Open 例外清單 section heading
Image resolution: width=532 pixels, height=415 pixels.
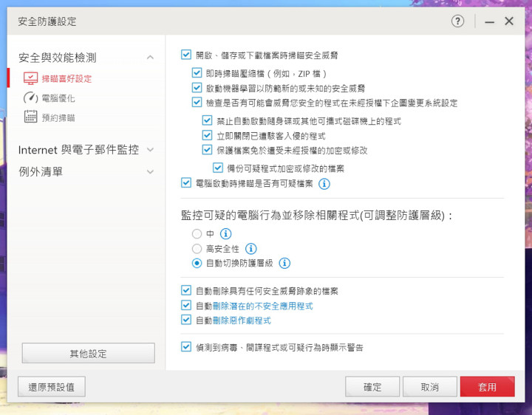(41, 171)
